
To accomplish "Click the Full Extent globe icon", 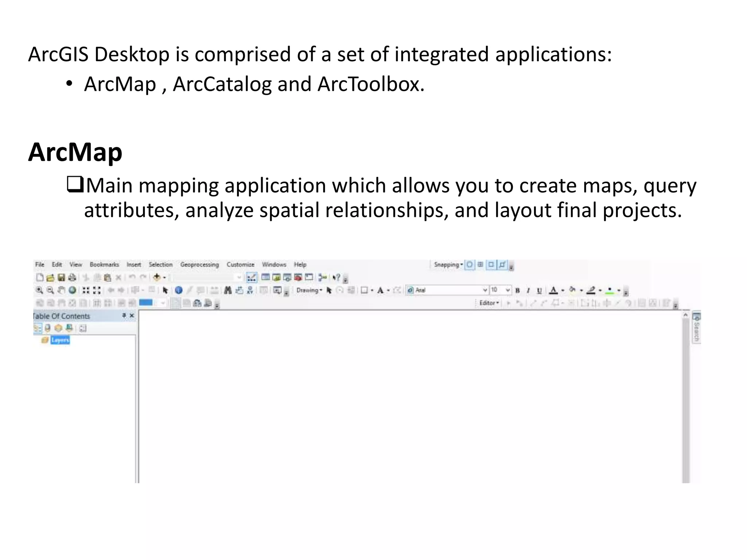I will (x=72, y=290).
